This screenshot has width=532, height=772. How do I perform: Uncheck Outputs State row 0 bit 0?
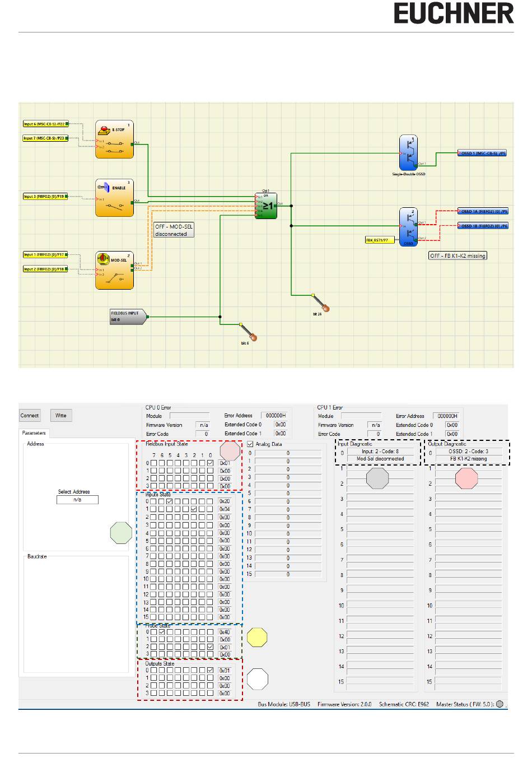[210, 670]
